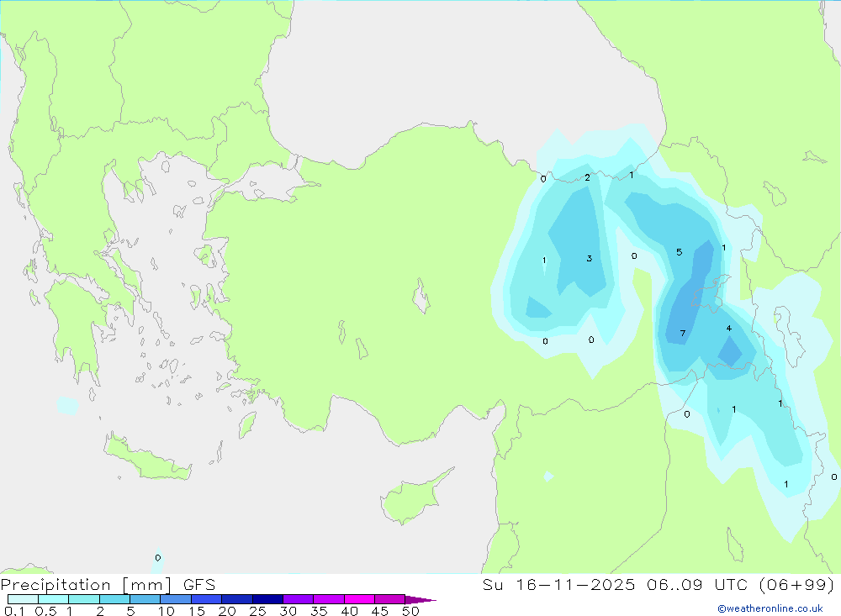841x616 pixels.
Task: Click the '0.5' legend tick label
Action: 45,611
